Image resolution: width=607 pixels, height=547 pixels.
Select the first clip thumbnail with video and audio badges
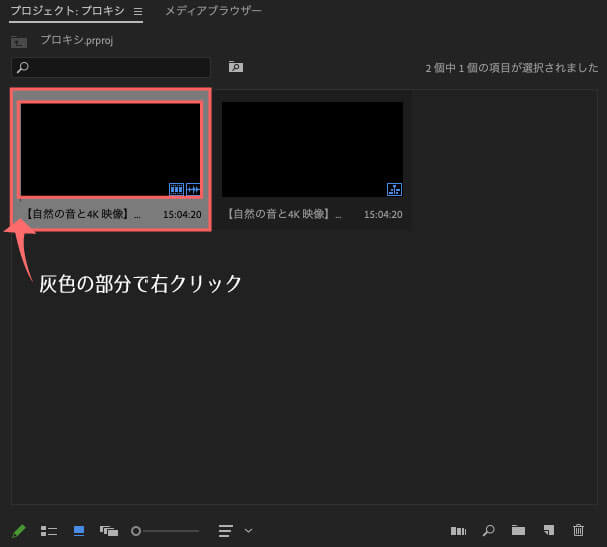click(111, 149)
